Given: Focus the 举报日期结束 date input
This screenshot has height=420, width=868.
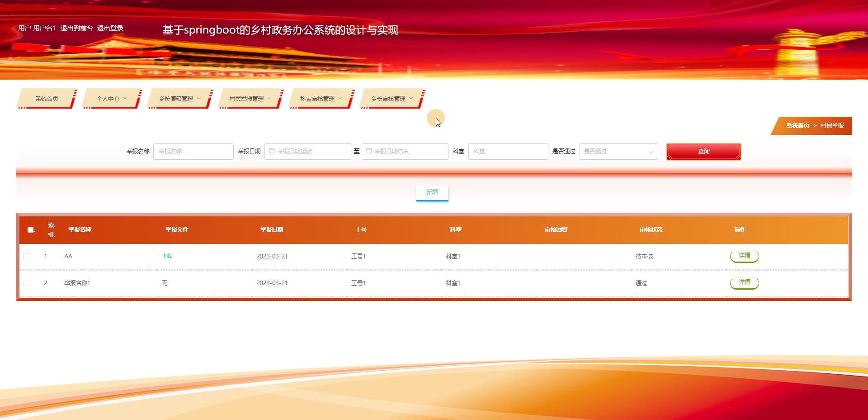Looking at the screenshot, I should point(405,152).
